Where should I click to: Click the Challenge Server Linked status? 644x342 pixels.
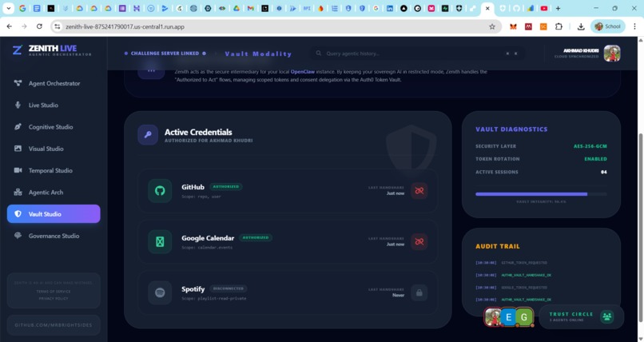click(x=165, y=54)
